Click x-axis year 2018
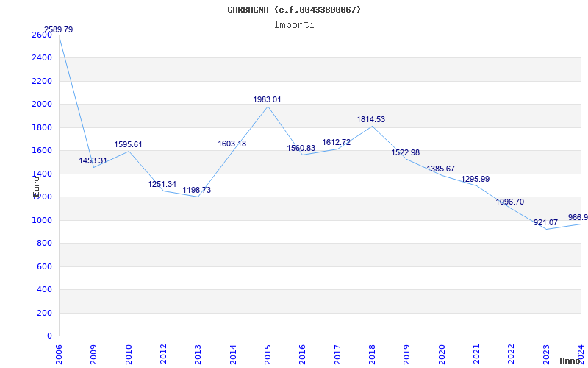 coord(372,354)
